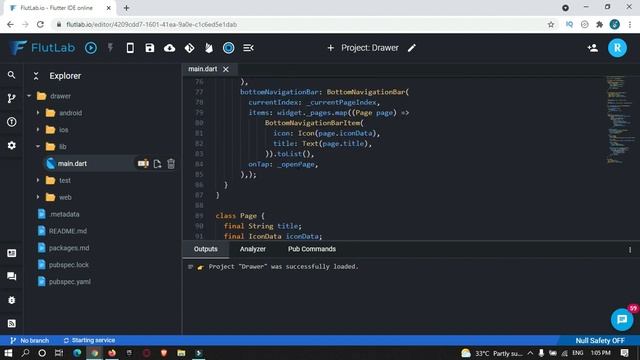Collapse the menu lines toolbar icon
This screenshot has width=640, height=360.
click(x=248, y=48)
